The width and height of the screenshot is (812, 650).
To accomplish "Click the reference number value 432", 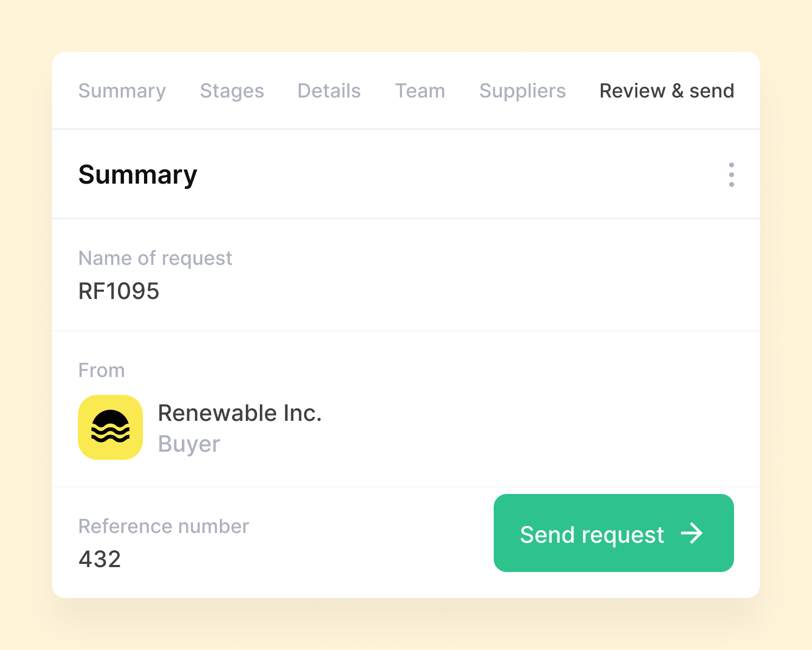I will (100, 559).
